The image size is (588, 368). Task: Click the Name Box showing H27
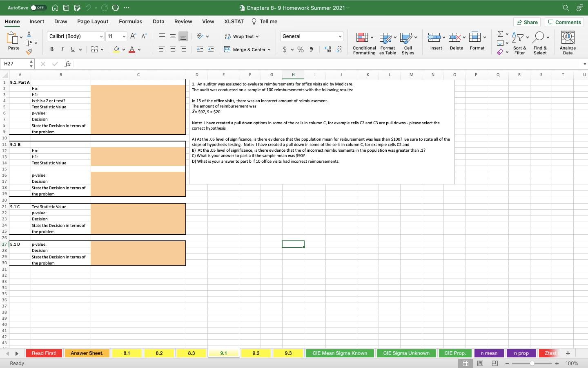click(x=15, y=64)
